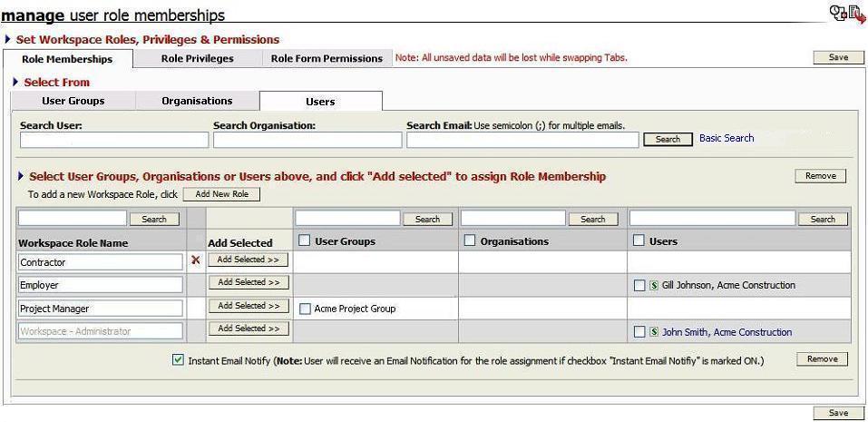Delete the Contractor role with red X
The image size is (868, 422).
point(195,260)
